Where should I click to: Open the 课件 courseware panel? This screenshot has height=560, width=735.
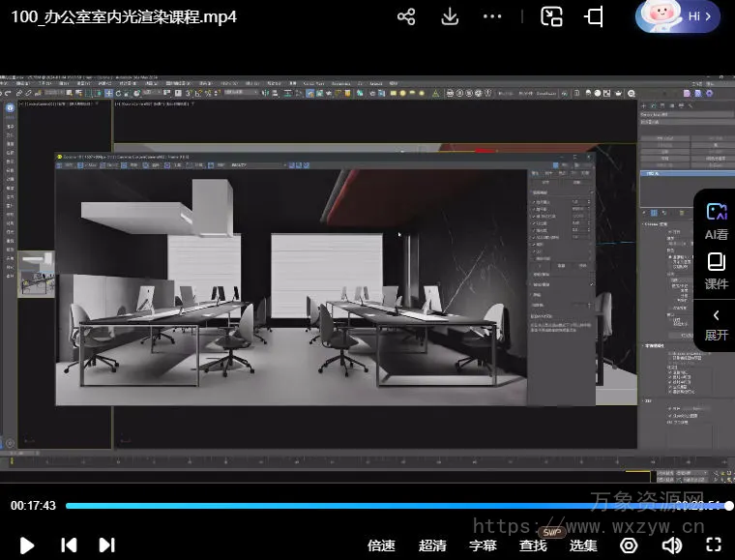tap(716, 271)
